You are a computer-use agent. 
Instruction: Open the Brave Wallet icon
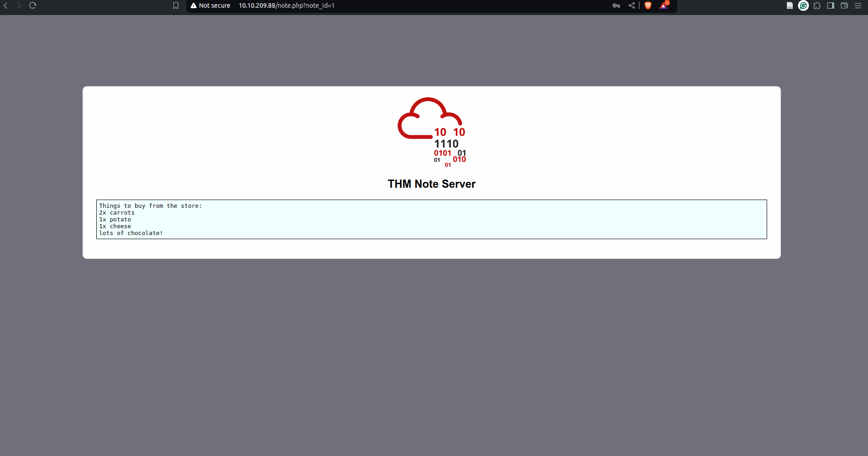844,5
